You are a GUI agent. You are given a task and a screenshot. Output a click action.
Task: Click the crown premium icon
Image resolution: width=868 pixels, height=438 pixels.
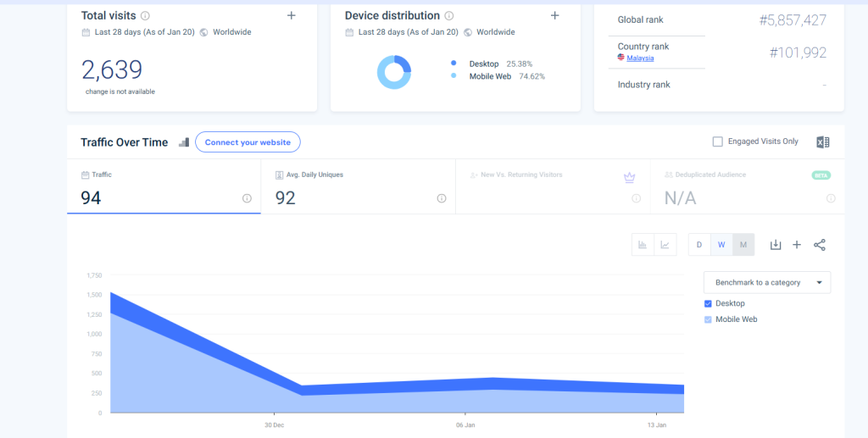tap(629, 177)
